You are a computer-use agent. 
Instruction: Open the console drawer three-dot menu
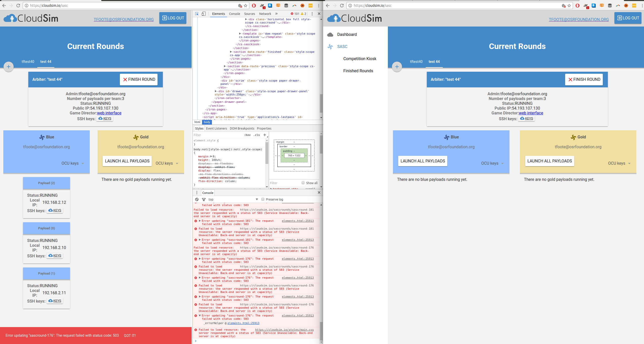tap(197, 193)
